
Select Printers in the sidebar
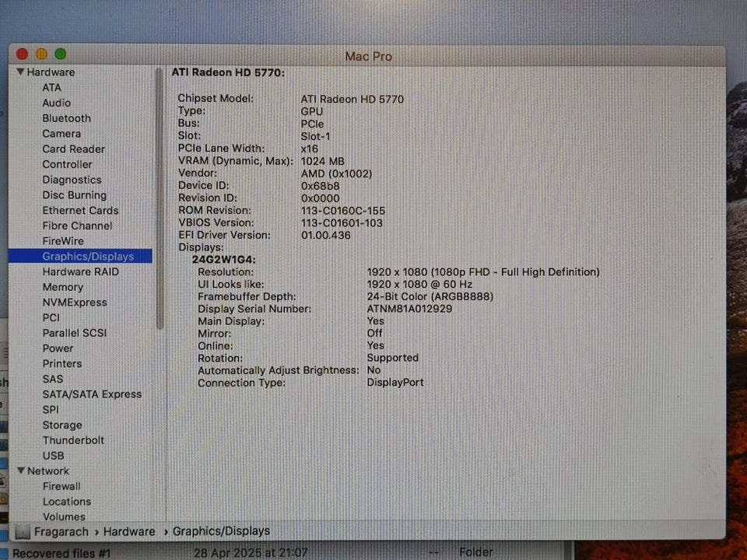click(x=62, y=364)
